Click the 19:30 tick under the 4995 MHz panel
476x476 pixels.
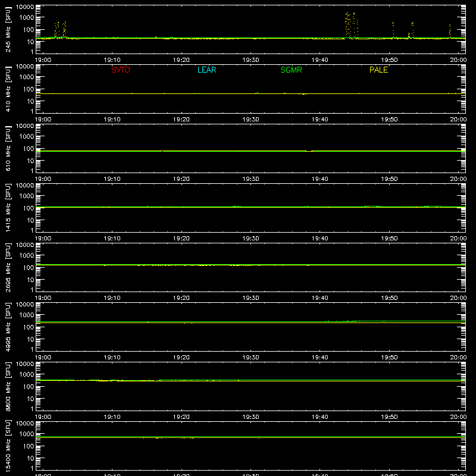(x=250, y=358)
